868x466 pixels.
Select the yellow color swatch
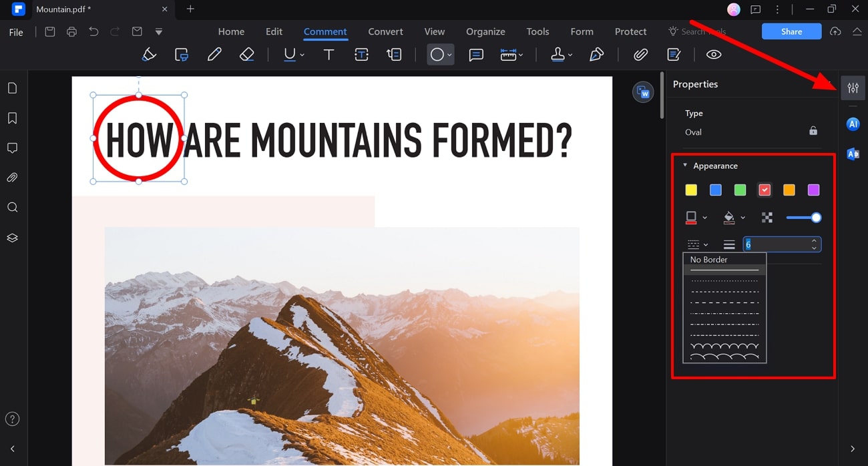click(x=691, y=190)
